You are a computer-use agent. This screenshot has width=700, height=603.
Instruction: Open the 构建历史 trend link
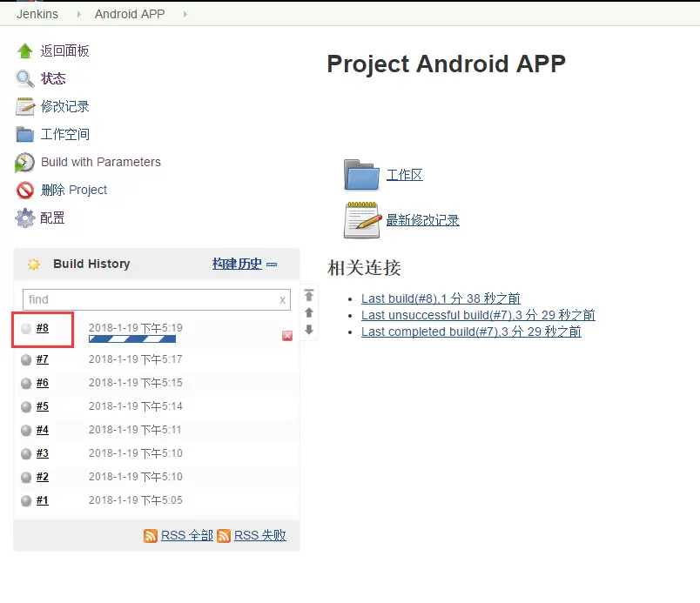coord(237,264)
